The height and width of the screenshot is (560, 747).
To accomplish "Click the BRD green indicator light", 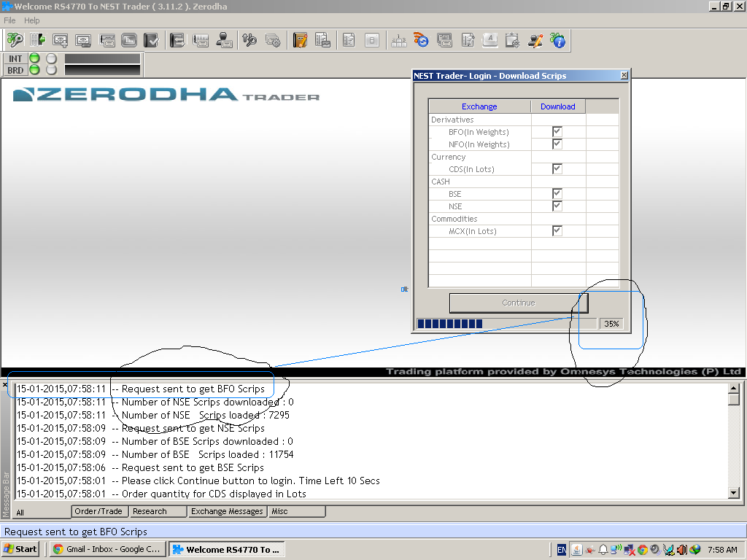I will click(34, 69).
